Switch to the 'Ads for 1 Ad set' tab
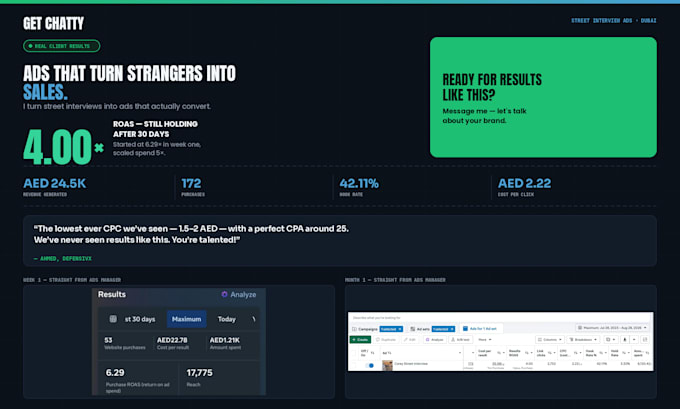Image resolution: width=680 pixels, height=409 pixels. [481, 329]
